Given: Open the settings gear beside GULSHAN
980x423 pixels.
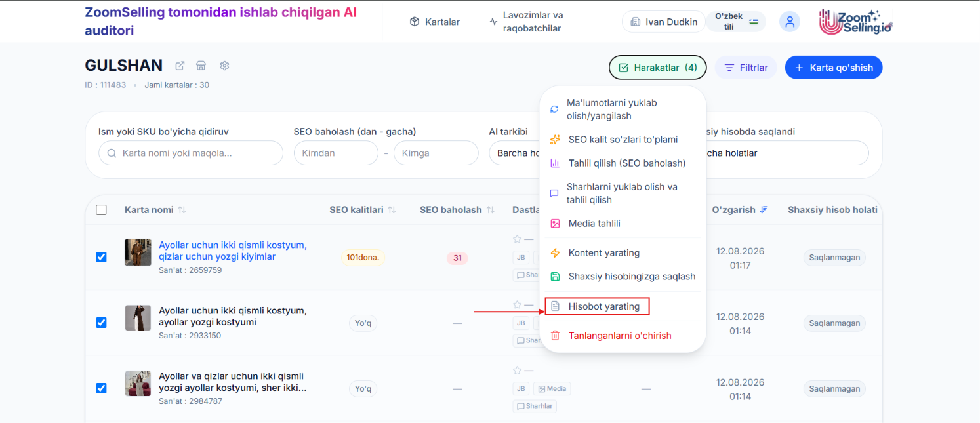Looking at the screenshot, I should 224,66.
